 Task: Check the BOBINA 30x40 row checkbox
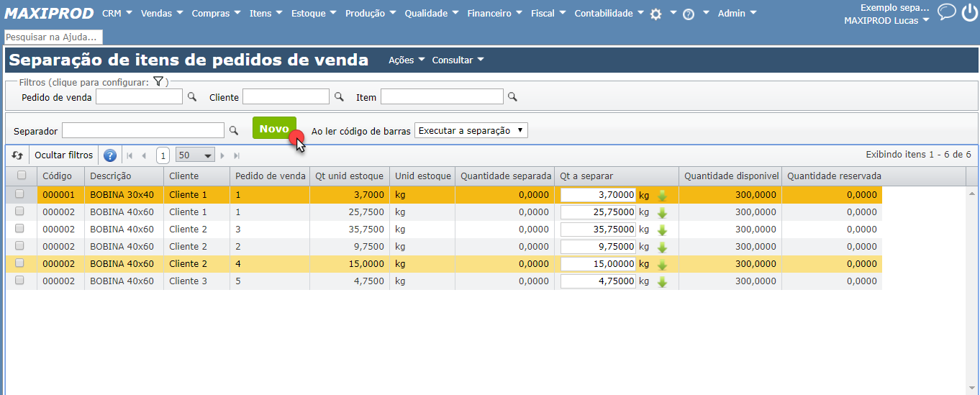point(19,194)
